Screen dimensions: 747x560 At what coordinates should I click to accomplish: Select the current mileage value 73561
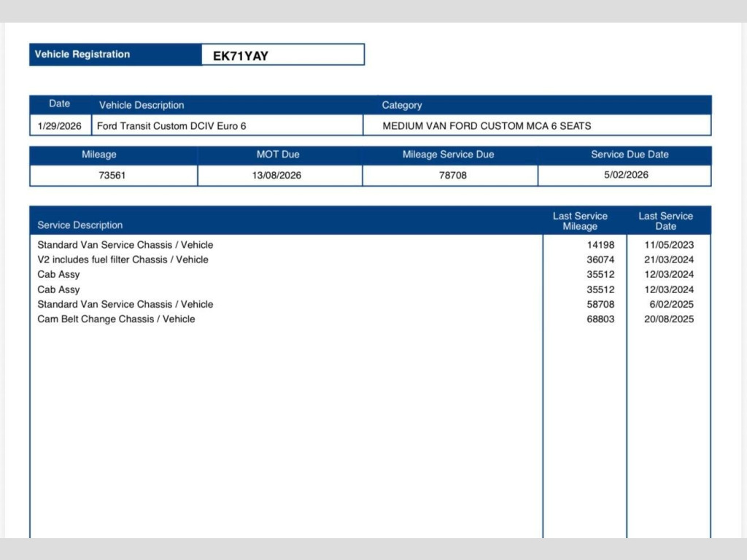(112, 175)
